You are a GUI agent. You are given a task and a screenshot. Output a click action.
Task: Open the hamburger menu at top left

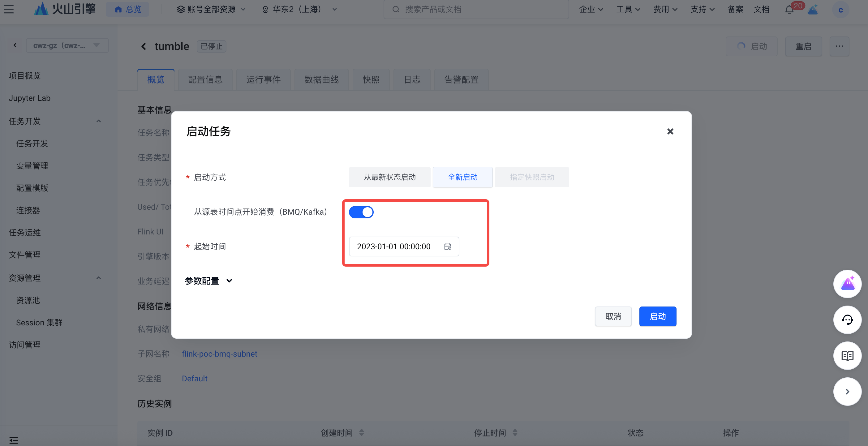tap(9, 9)
